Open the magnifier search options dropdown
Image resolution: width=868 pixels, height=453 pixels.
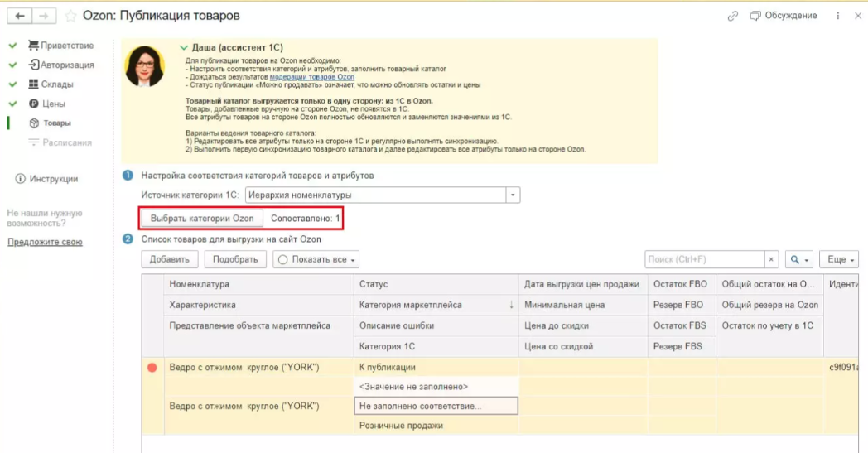tap(798, 259)
